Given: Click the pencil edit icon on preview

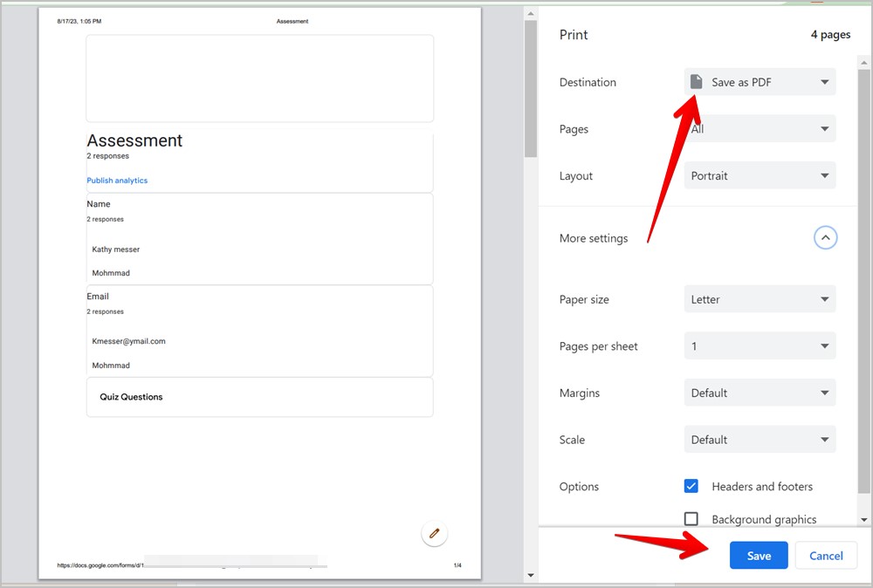Looking at the screenshot, I should [x=434, y=534].
